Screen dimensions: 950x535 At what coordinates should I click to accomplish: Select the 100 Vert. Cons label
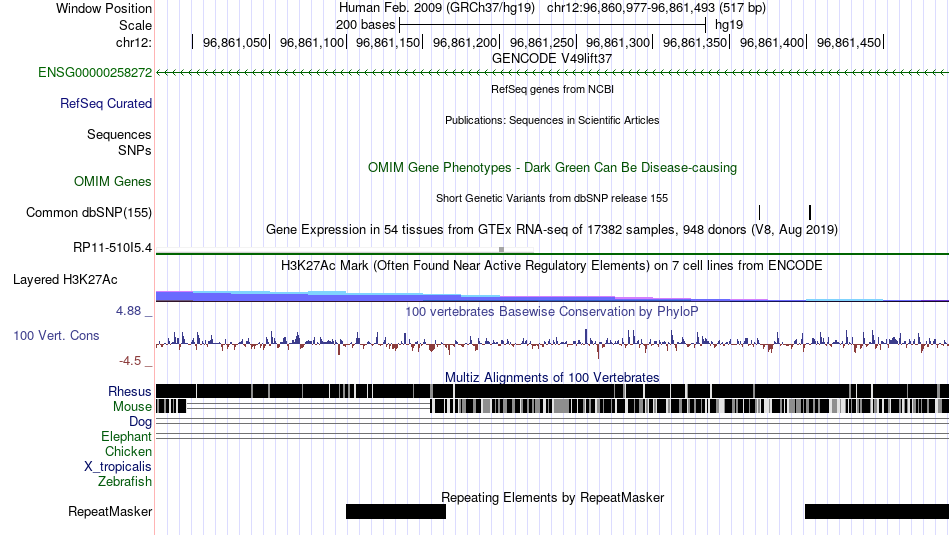click(x=56, y=336)
